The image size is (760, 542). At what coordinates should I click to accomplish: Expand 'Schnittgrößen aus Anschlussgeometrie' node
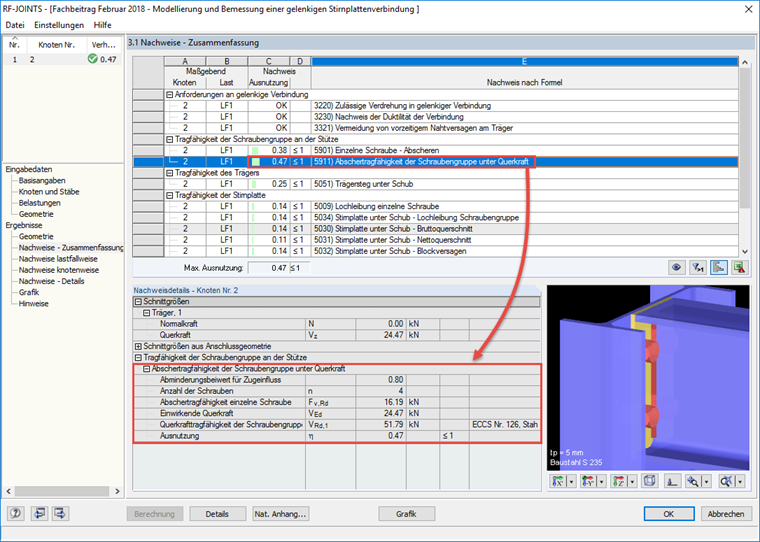click(x=138, y=346)
